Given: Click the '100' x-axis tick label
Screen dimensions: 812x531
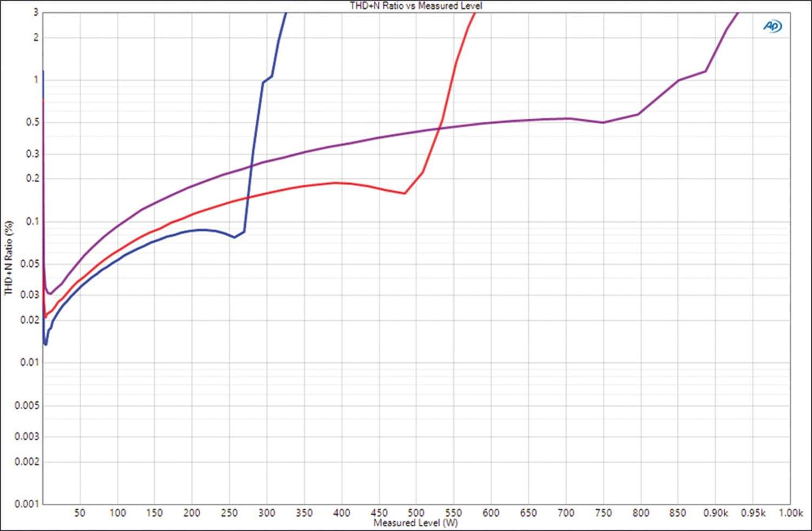Looking at the screenshot, I should (x=117, y=513).
